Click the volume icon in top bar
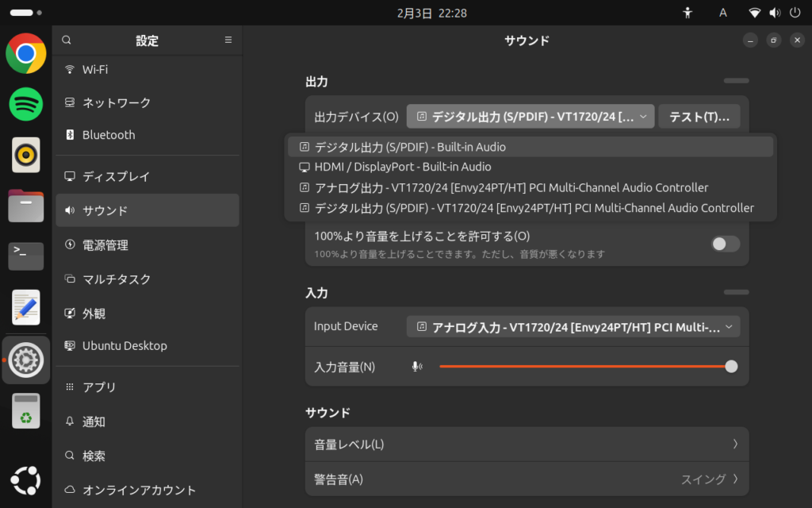Viewport: 812px width, 508px height. tap(774, 13)
